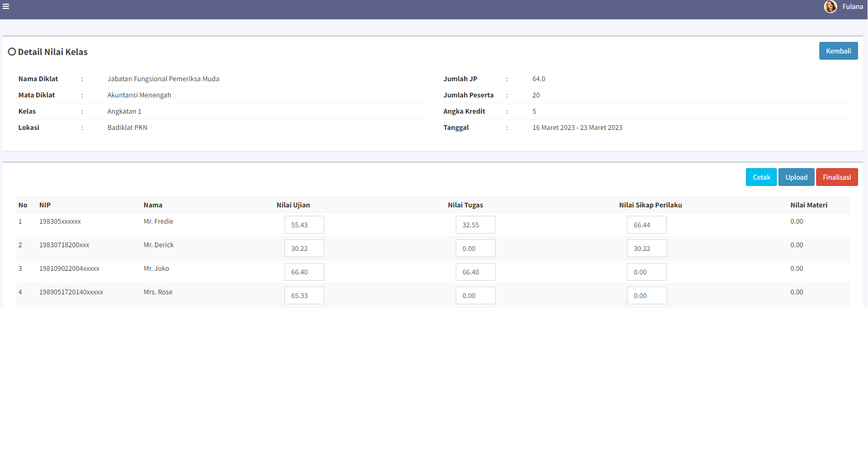The width and height of the screenshot is (868, 452).
Task: Edit Mr. Fredie's Nilai Ujian field
Action: click(304, 225)
